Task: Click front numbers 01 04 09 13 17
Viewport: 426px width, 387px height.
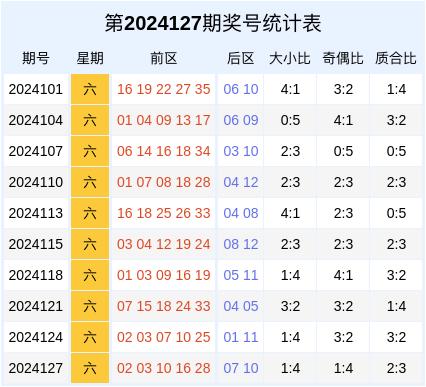Action: click(x=163, y=120)
